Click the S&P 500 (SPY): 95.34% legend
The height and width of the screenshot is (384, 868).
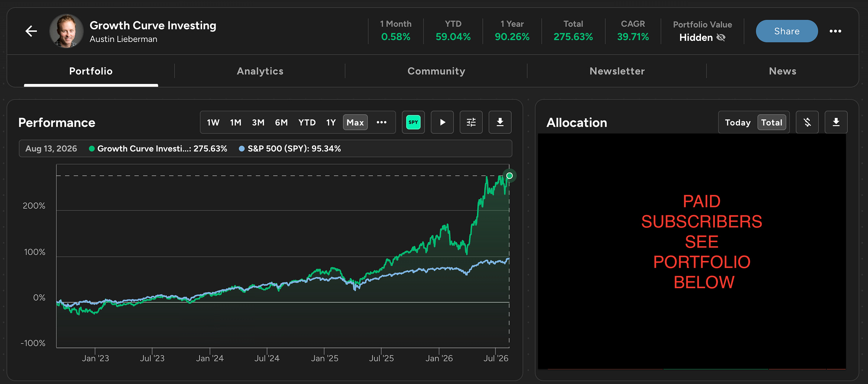click(294, 149)
